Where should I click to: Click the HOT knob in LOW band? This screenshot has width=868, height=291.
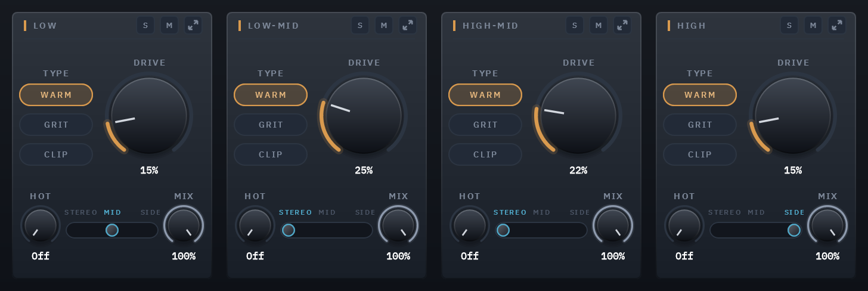point(41,225)
